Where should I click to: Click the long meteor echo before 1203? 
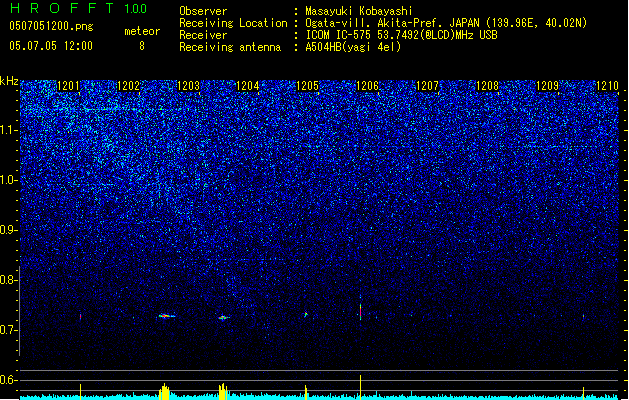point(166,316)
